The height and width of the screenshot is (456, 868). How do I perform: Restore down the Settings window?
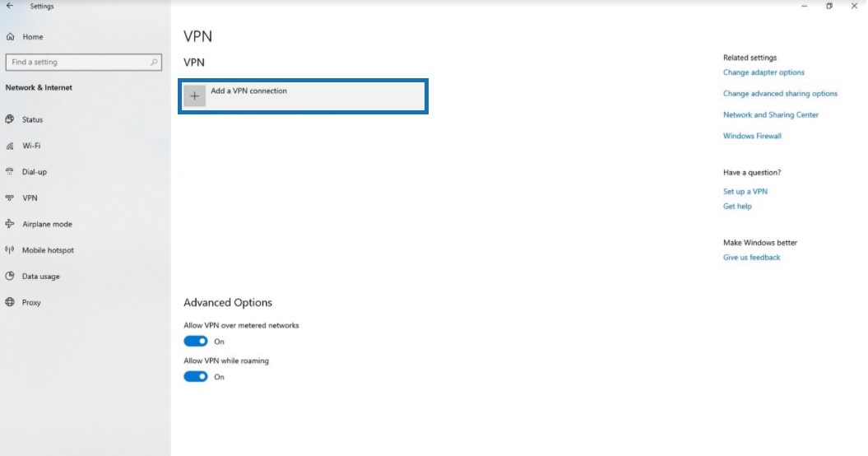[x=829, y=6]
